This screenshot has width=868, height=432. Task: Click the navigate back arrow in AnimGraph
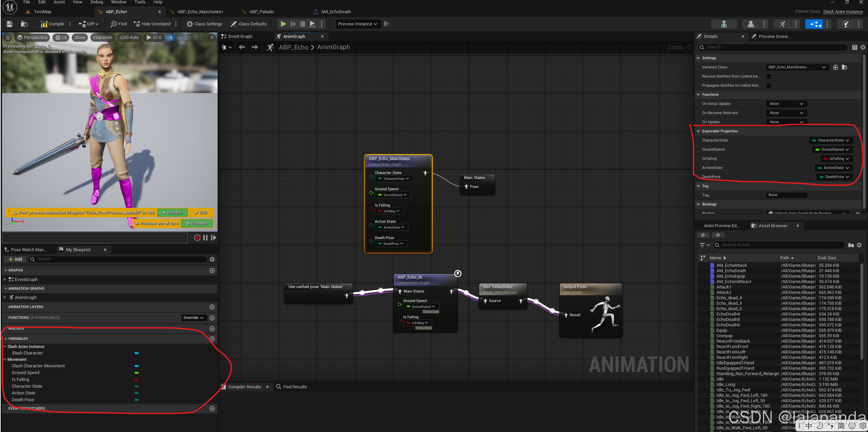pos(242,47)
